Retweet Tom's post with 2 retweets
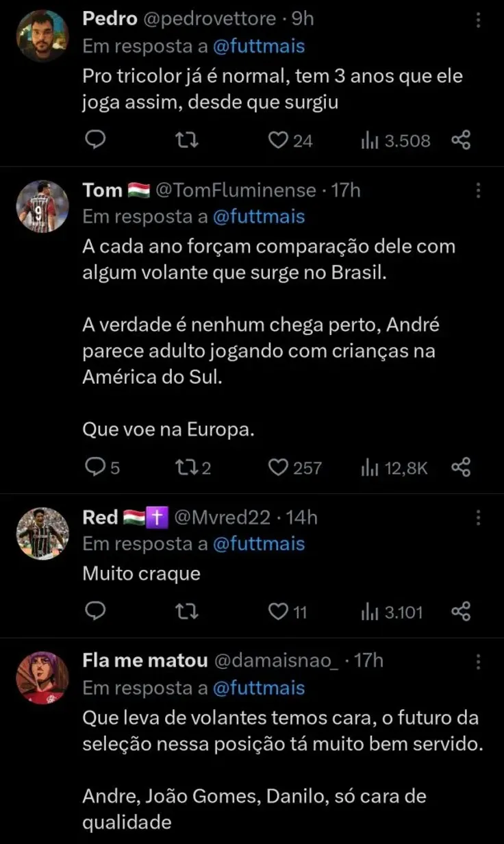The width and height of the screenshot is (504, 844). click(185, 468)
